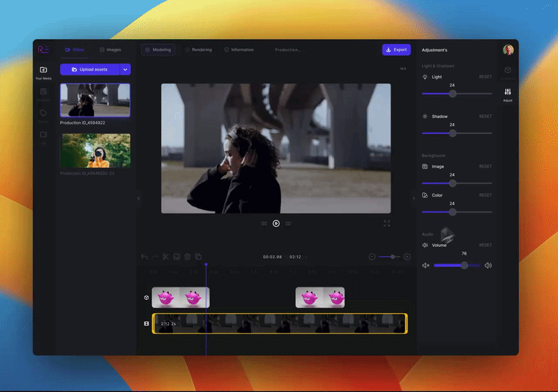
Task: Click the playhead marker on the timeline
Action: (206, 264)
